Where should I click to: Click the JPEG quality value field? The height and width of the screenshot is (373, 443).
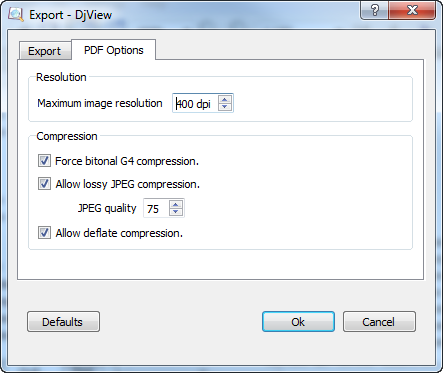pyautogui.click(x=156, y=209)
